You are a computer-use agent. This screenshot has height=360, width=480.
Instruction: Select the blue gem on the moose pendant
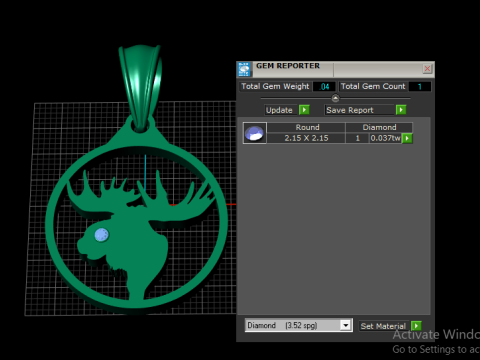(102, 235)
